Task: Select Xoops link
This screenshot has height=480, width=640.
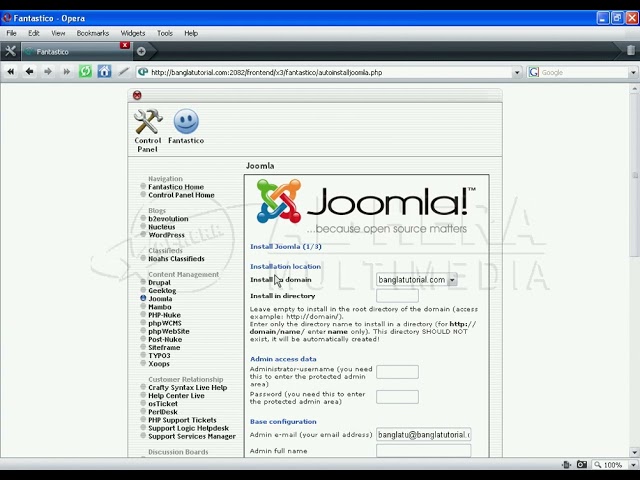Action: pyautogui.click(x=159, y=364)
